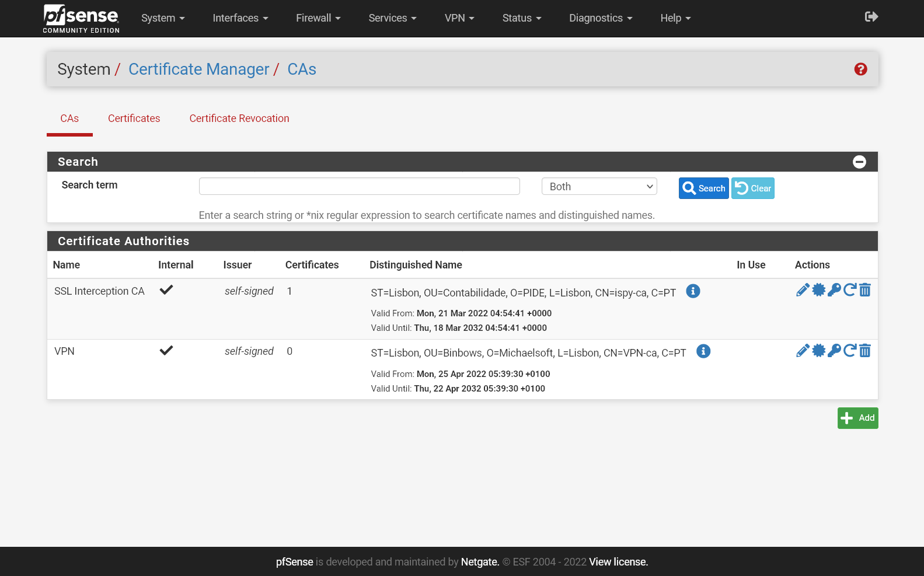This screenshot has width=924, height=576.
Task: Edit the SSL Interception CA entry
Action: pyautogui.click(x=803, y=290)
